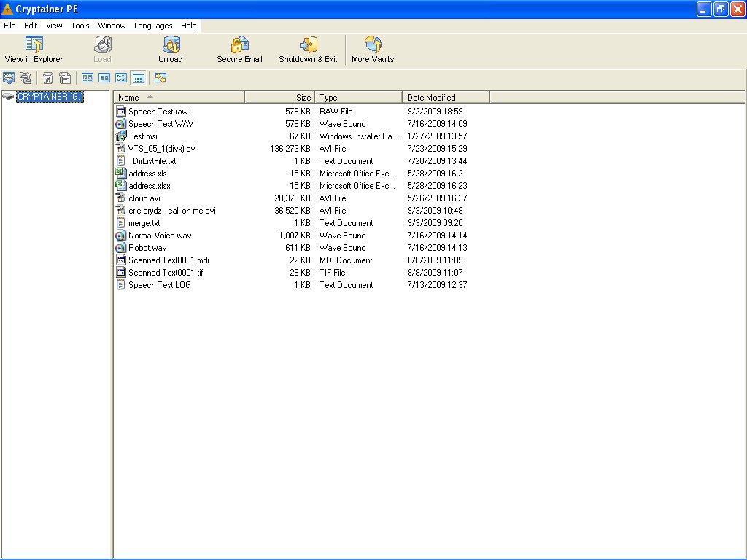Switch to large icons view
The image size is (747, 560).
(88, 78)
